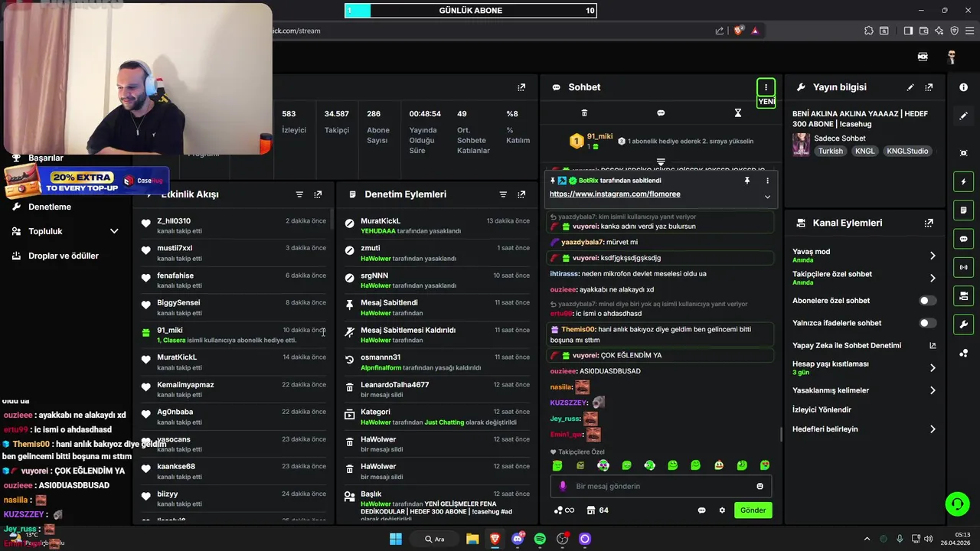Screen dimensions: 980x551
Task: Filter the Denetim Eylemleri list
Action: click(503, 194)
